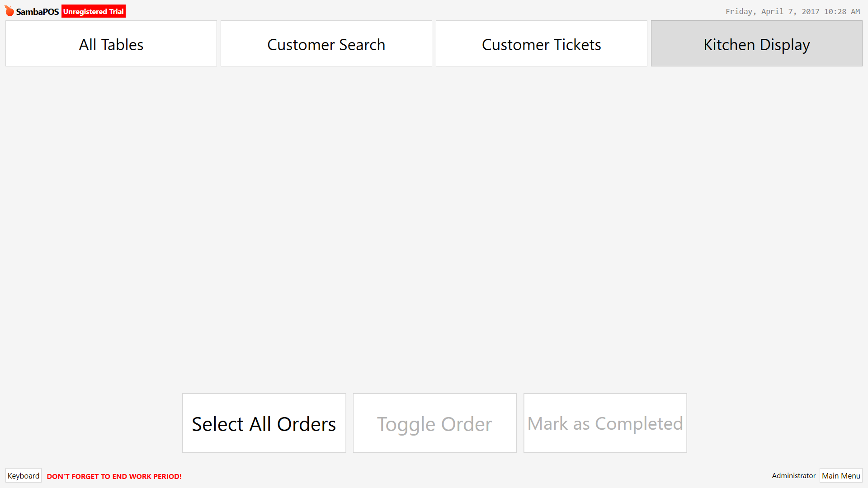Viewport: 868px width, 488px height.
Task: Switch to Customer Search tab
Action: click(326, 43)
